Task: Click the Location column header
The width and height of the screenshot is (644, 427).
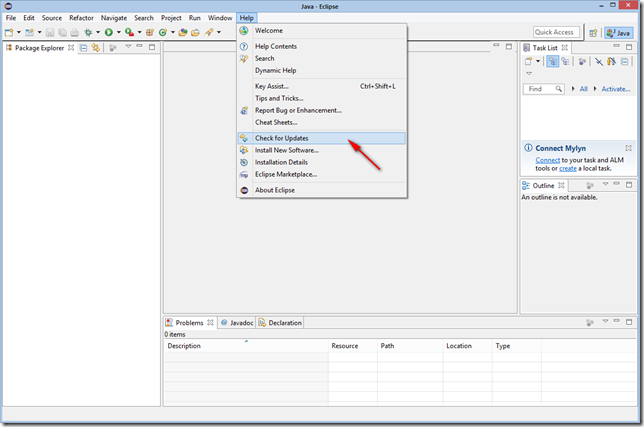Action: pos(467,346)
